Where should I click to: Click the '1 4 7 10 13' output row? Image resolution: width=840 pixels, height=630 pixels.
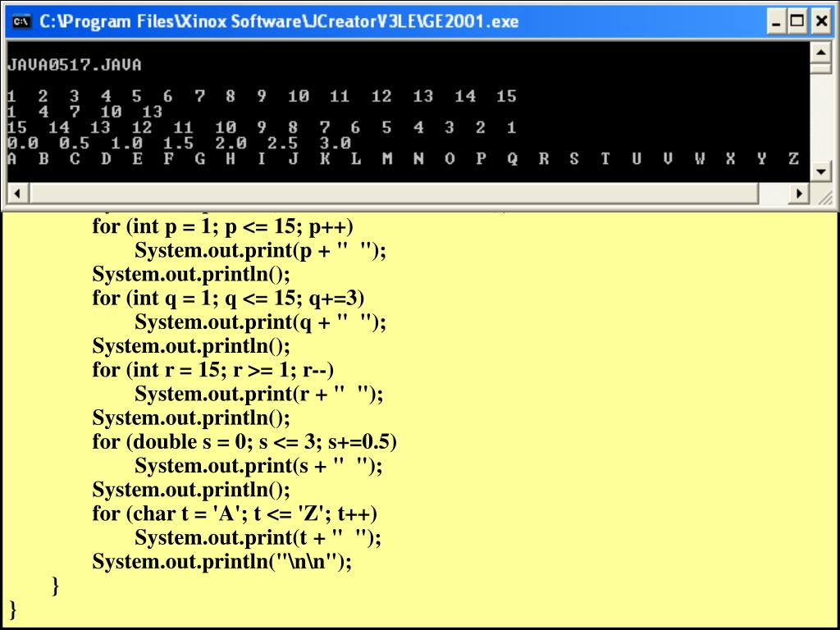[84, 112]
